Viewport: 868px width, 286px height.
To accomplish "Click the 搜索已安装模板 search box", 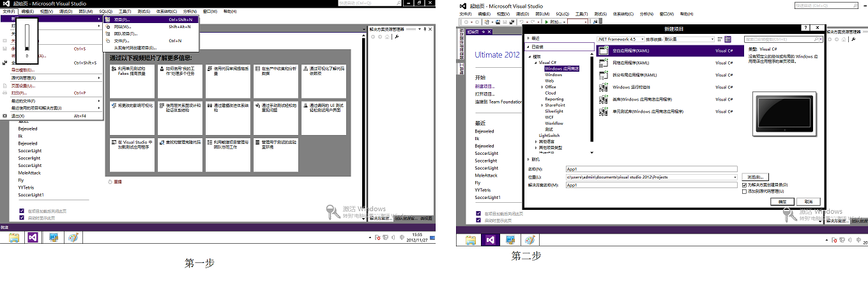I will click(x=784, y=39).
